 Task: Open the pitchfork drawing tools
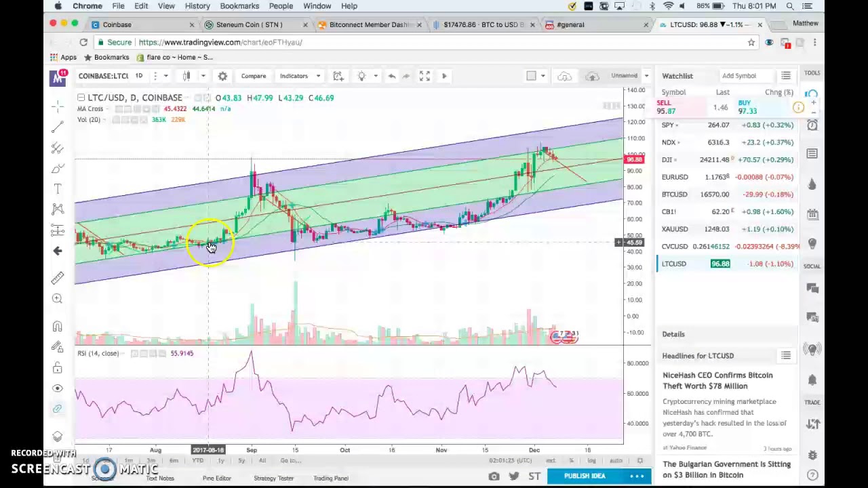(58, 147)
